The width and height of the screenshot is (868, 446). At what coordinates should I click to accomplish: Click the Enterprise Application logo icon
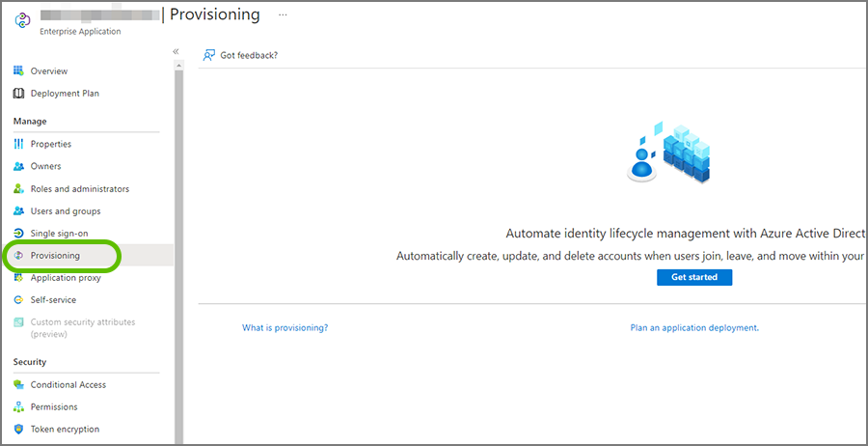pos(23,20)
